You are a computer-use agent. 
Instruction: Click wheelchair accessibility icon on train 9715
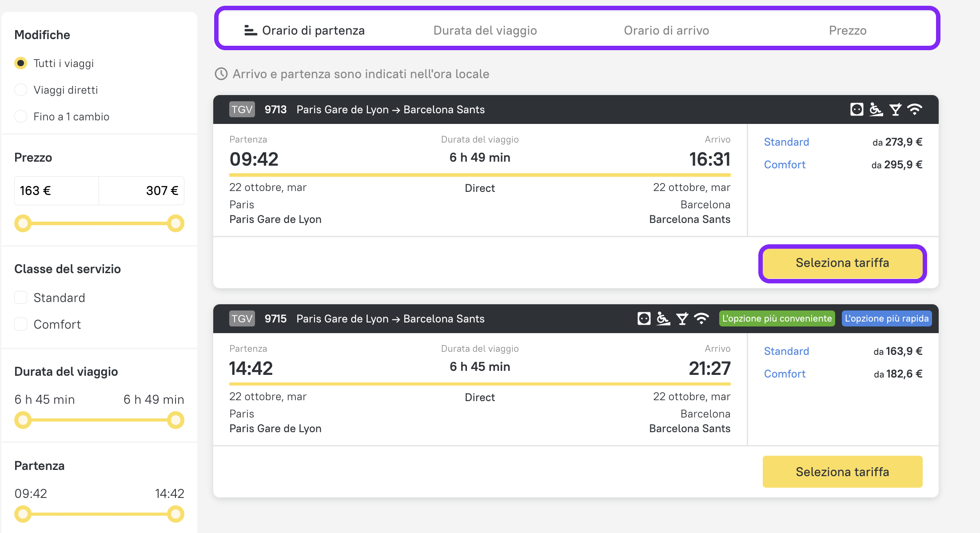click(x=663, y=318)
